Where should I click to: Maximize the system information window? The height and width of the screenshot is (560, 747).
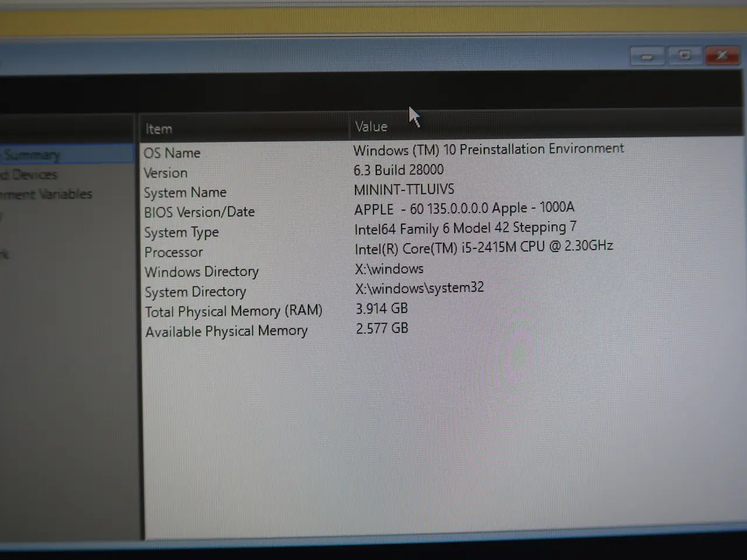click(x=685, y=55)
